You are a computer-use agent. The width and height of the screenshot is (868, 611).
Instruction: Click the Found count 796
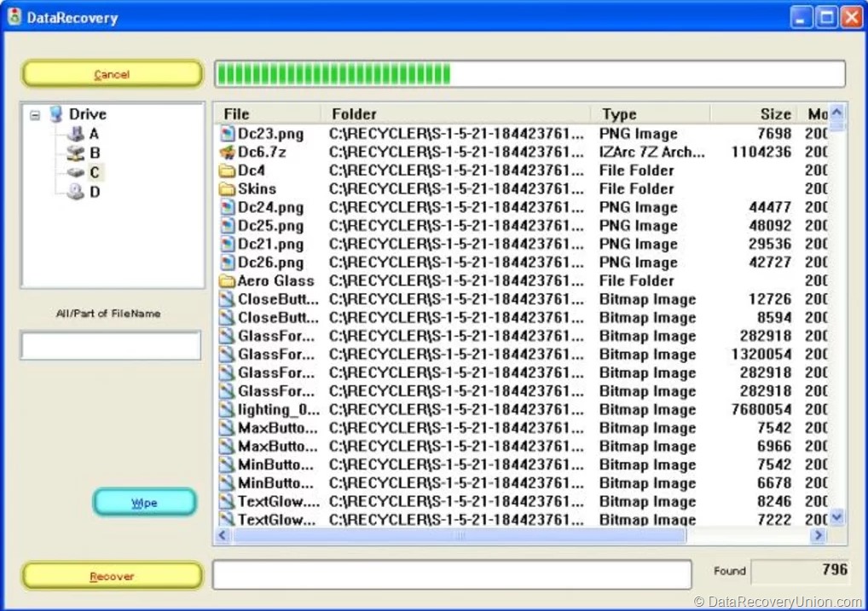coord(835,569)
